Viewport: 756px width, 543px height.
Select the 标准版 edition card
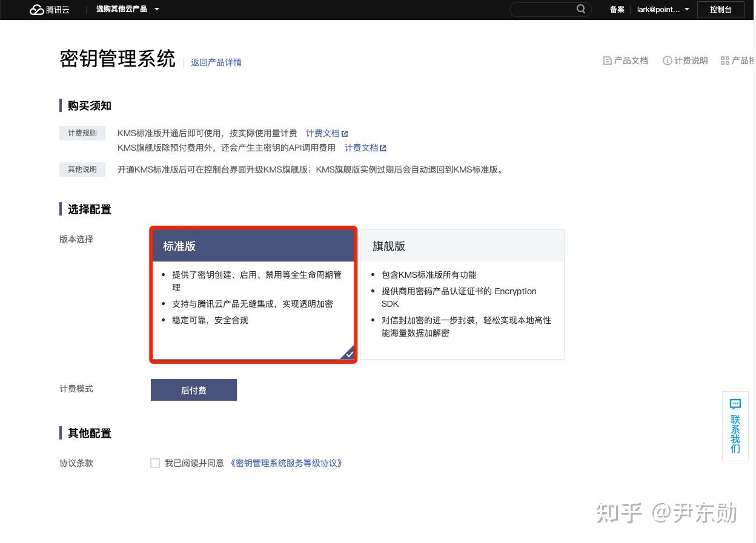pyautogui.click(x=253, y=295)
